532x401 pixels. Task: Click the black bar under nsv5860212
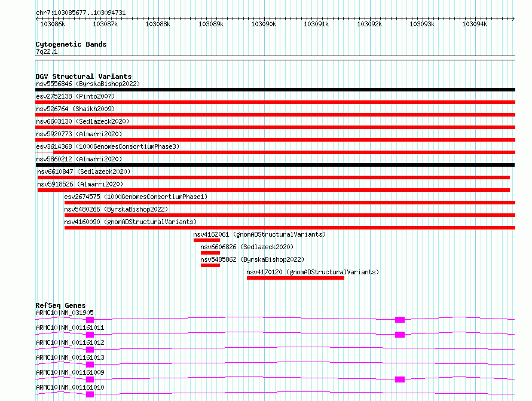pyautogui.click(x=275, y=165)
